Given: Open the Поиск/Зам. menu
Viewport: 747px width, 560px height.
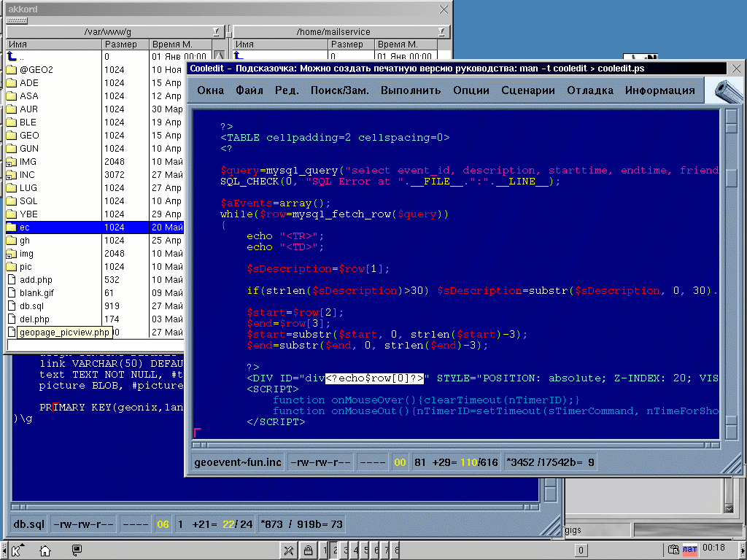Looking at the screenshot, I should pos(339,90).
